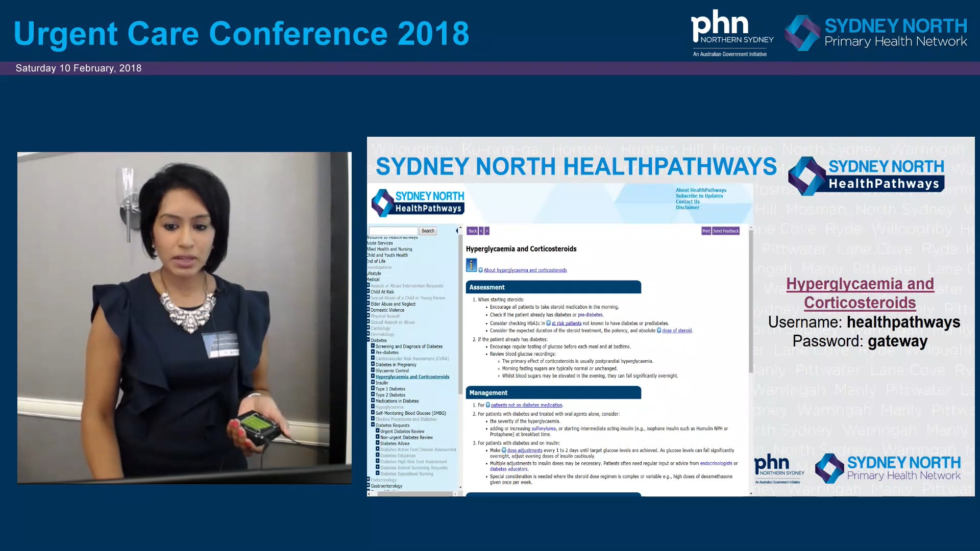Click the Search button
Screen dimensions: 980x551
(x=428, y=231)
